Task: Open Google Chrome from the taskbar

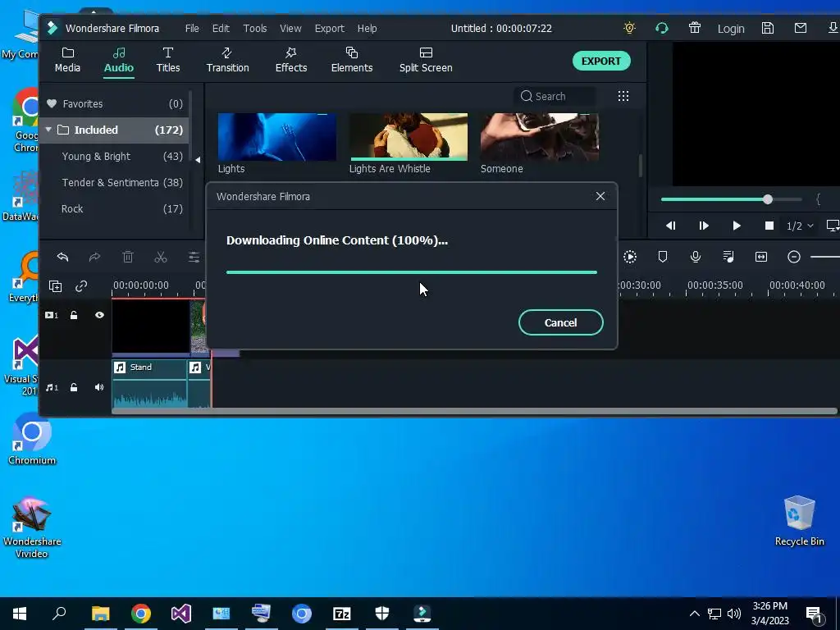Action: (x=141, y=614)
